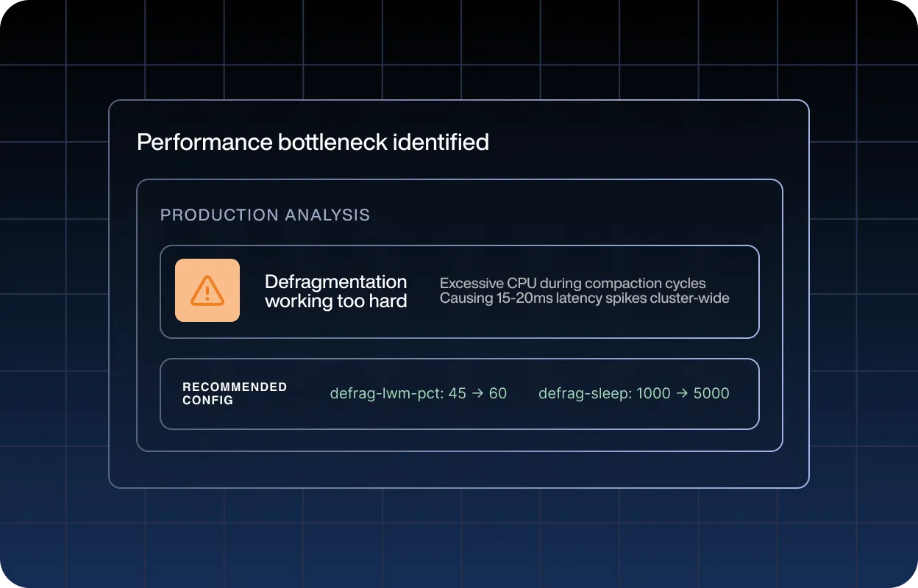Click "Causing 15-20ms latency spikes cluster-wide" line
This screenshot has height=588, width=918.
585,298
